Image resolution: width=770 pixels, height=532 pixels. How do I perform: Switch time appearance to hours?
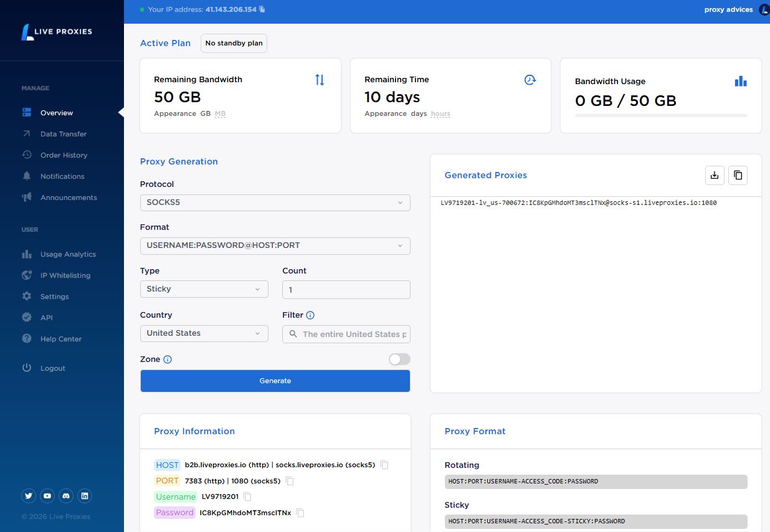pyautogui.click(x=440, y=114)
